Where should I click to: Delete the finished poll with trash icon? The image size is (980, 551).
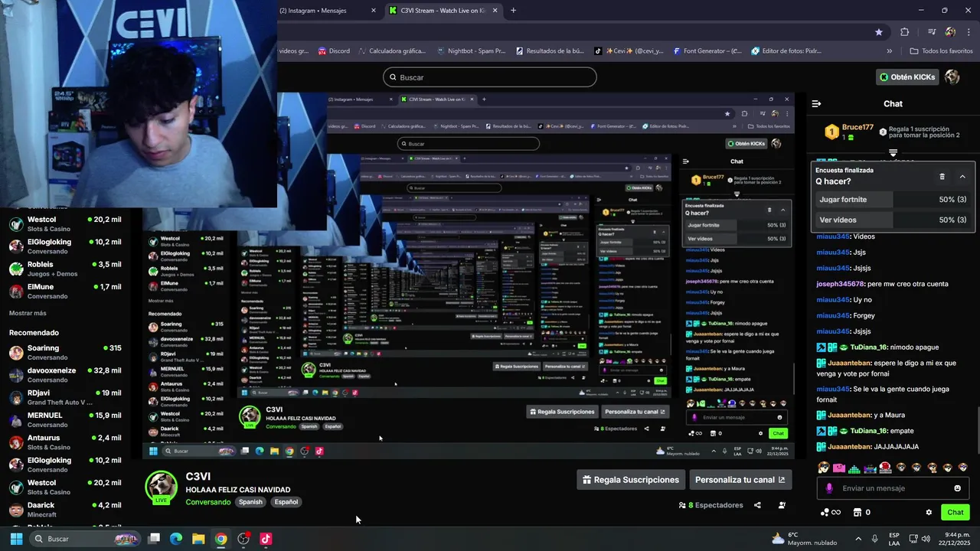click(942, 176)
